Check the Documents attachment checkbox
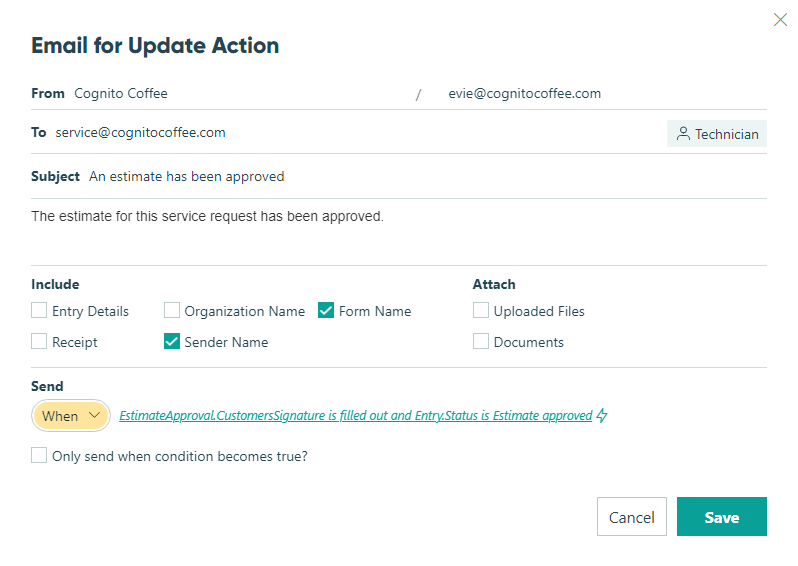The image size is (798, 566). click(480, 341)
